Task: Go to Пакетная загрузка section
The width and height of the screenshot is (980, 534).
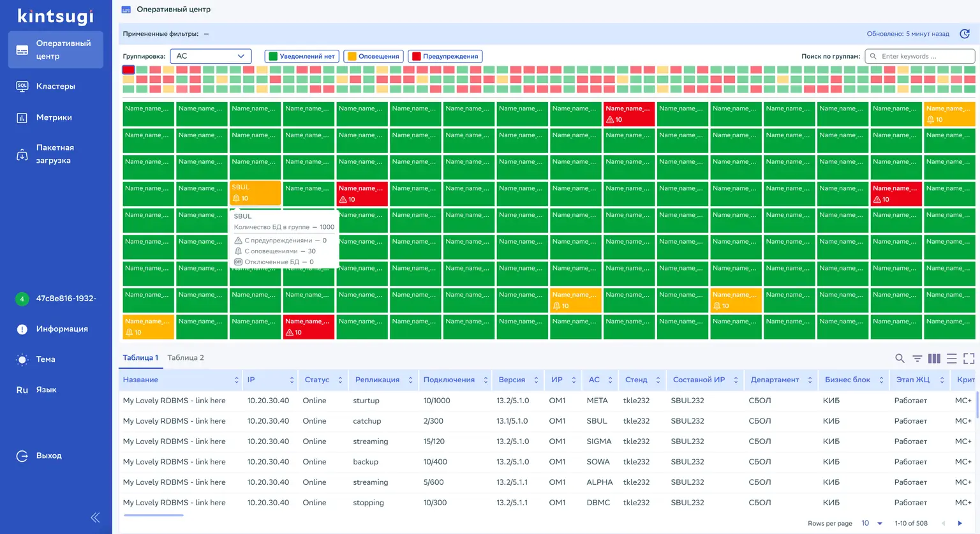Action: (54, 154)
